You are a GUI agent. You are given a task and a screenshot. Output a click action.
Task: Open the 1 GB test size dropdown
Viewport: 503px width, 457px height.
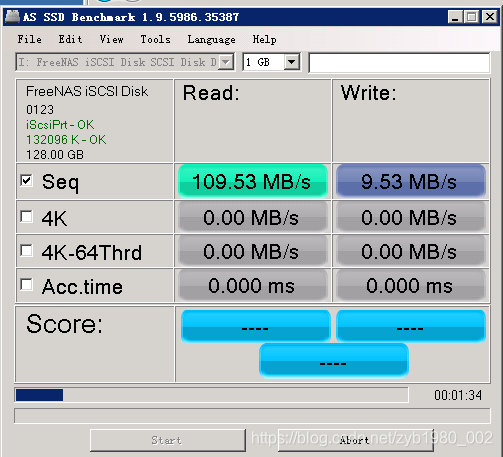[271, 62]
